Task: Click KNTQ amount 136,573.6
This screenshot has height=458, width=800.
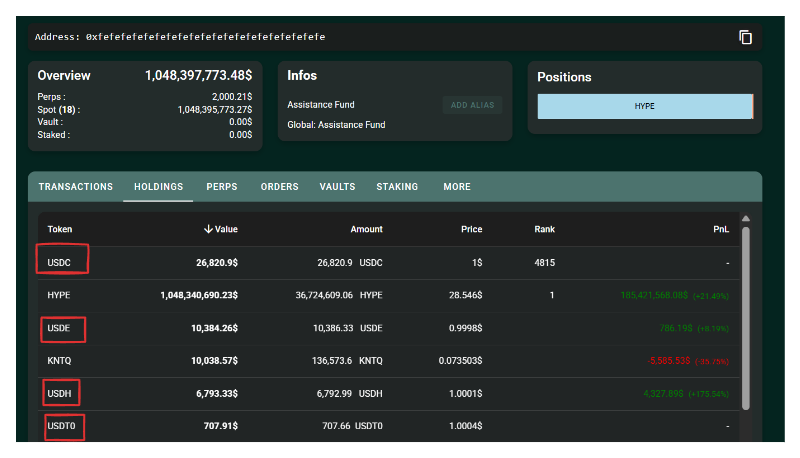Action: pyautogui.click(x=332, y=361)
